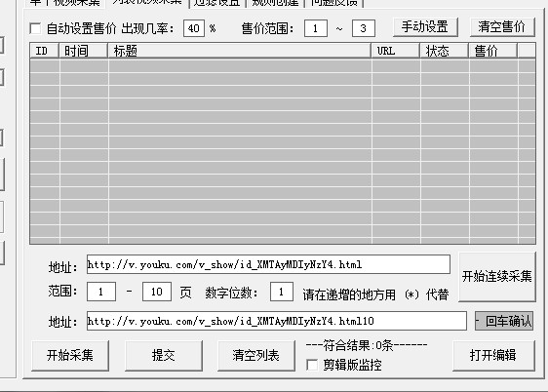Click the 清空售价 button
The width and height of the screenshot is (548, 392).
pyautogui.click(x=502, y=27)
